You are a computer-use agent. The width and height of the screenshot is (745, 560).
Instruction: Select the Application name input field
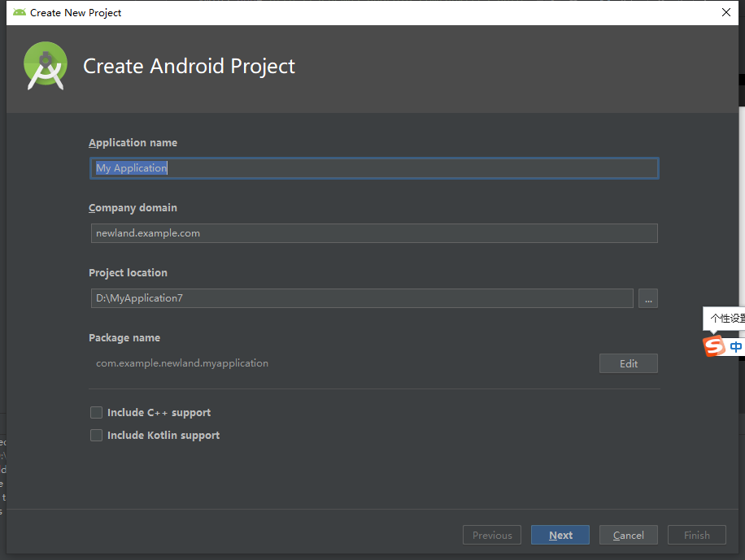click(374, 167)
